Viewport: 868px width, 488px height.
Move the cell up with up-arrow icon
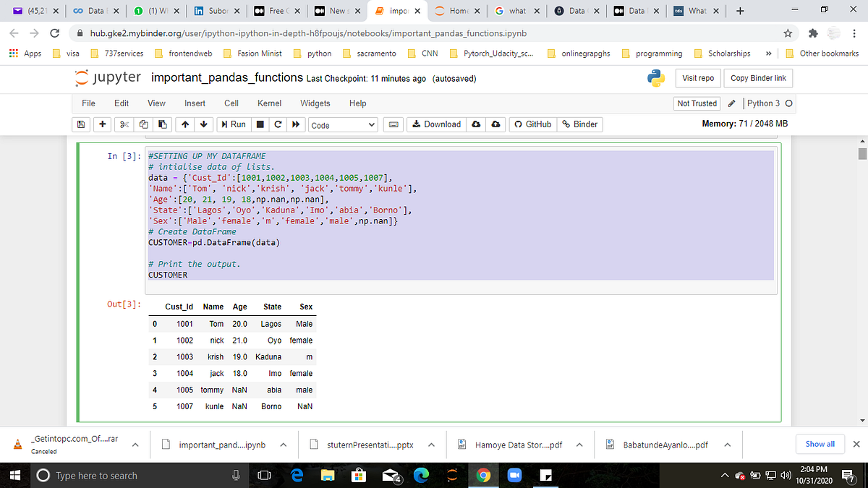(184, 124)
